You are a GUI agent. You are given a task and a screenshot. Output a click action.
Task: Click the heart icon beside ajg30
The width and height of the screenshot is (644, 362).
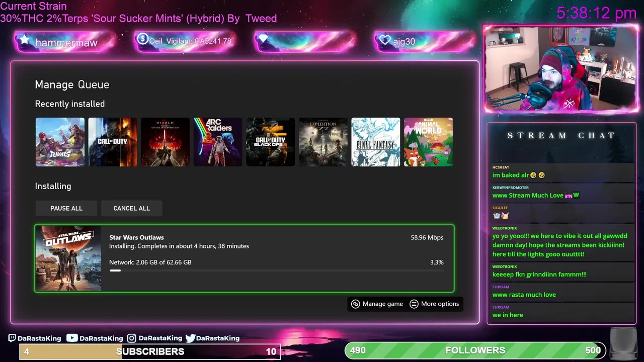[x=385, y=40]
